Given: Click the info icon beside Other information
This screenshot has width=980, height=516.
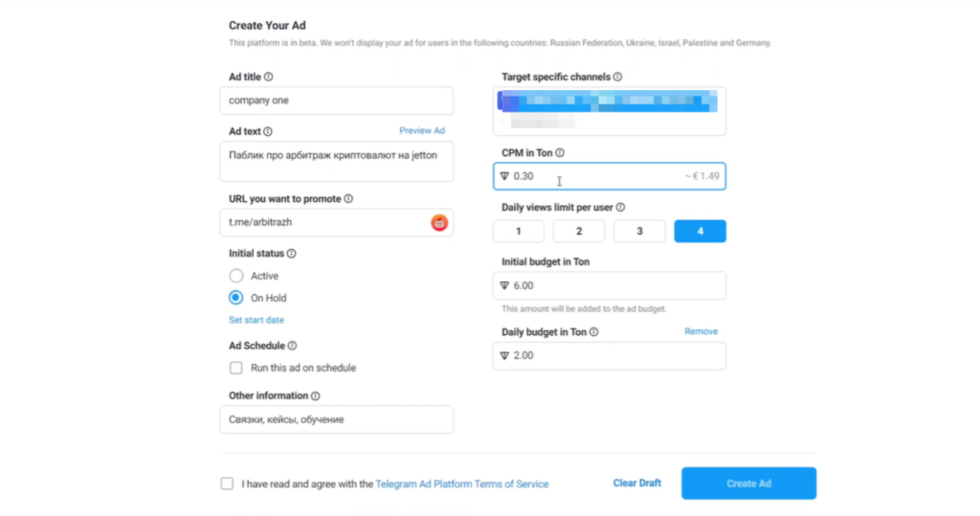Looking at the screenshot, I should 315,396.
